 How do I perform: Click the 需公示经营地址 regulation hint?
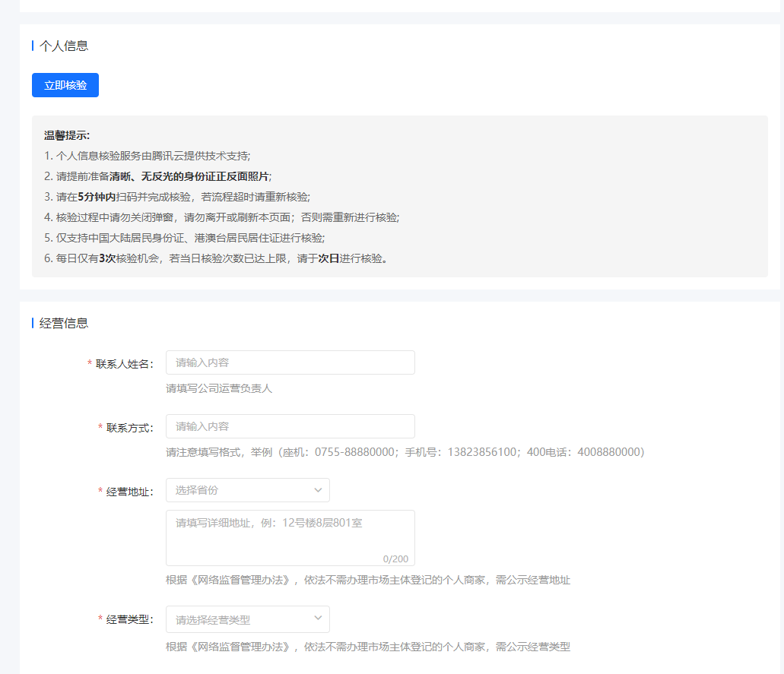coord(368,580)
